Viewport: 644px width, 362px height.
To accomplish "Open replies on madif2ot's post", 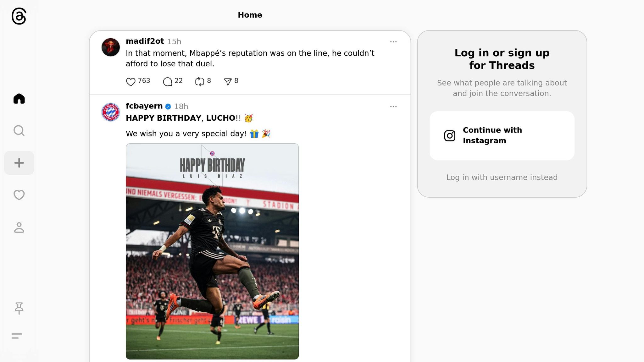I will tap(168, 81).
